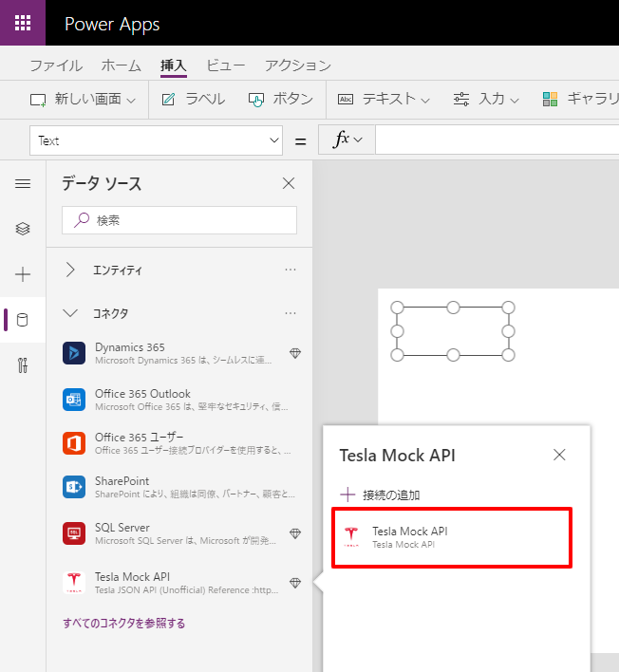The height and width of the screenshot is (672, 619).
Task: Open コネクタ more options ellipsis
Action: (291, 313)
